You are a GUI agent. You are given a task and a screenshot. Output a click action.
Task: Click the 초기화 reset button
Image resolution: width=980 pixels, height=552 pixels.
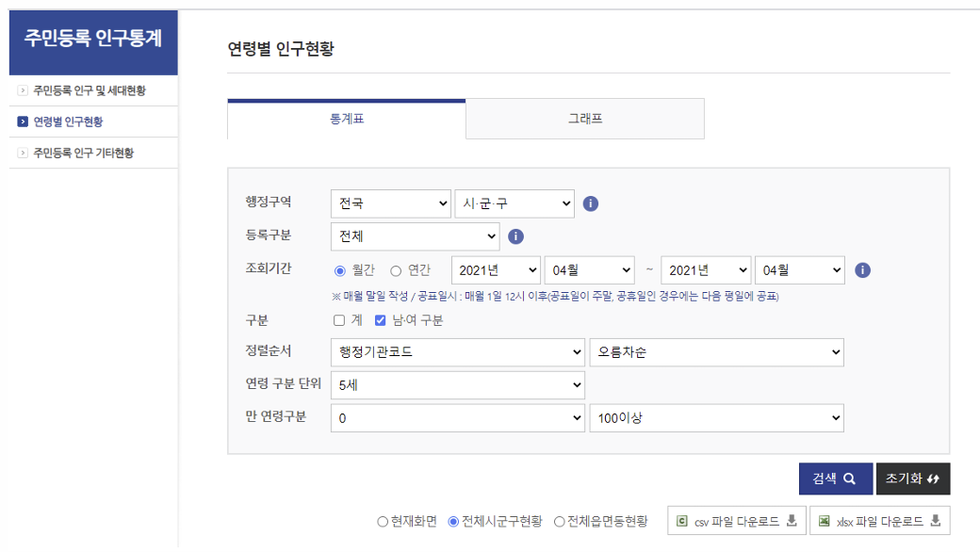tap(913, 479)
